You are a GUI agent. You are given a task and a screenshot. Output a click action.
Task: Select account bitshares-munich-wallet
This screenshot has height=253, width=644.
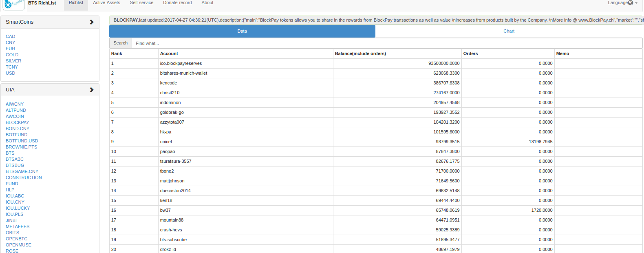(x=183, y=73)
